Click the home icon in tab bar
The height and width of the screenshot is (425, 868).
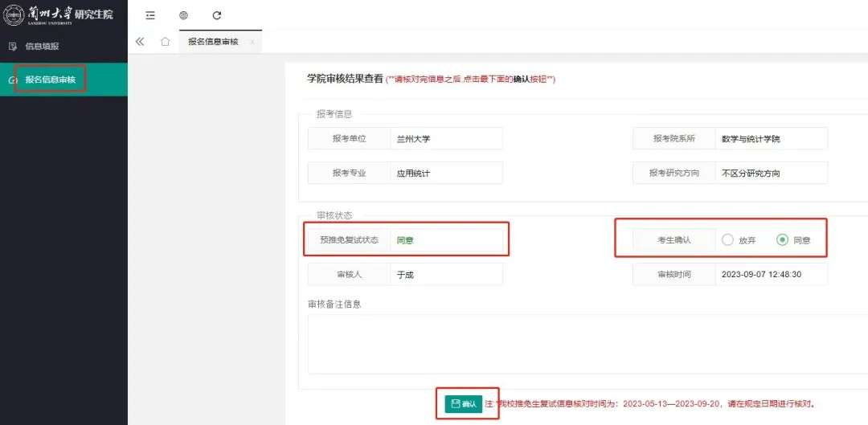coord(165,42)
